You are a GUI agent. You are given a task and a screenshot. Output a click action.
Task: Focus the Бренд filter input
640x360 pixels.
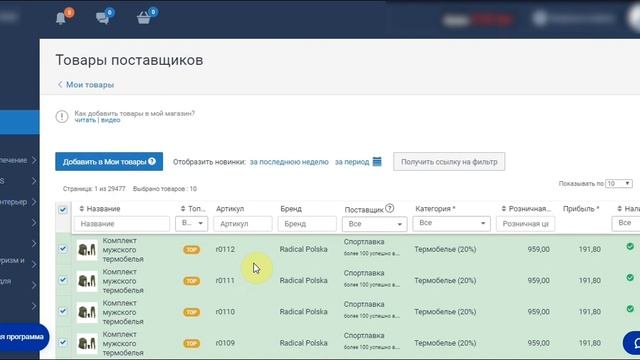pyautogui.click(x=307, y=224)
